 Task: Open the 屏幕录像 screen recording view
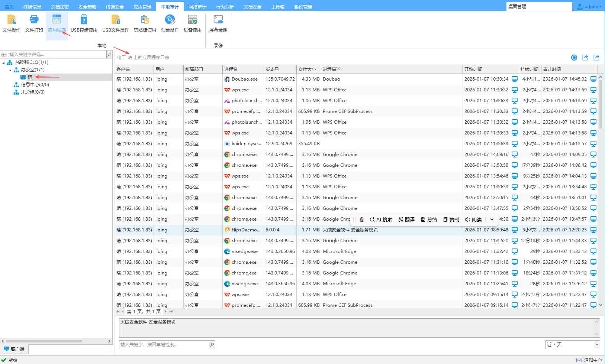(x=218, y=23)
